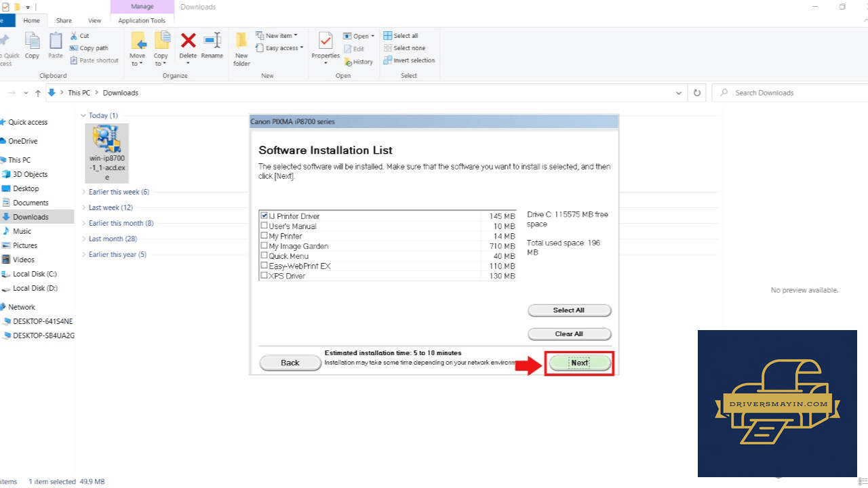Select OneDrive in the navigation pane
868x488 pixels.
click(x=23, y=141)
